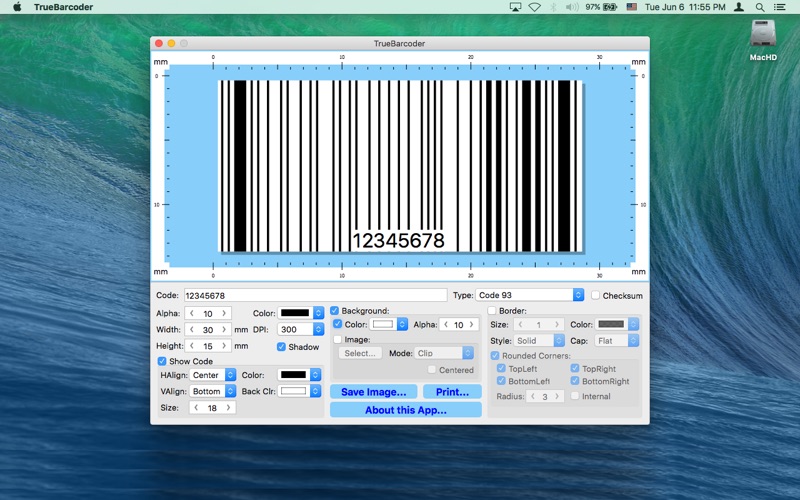
Task: Open the Apple menu
Action: pyautogui.click(x=17, y=7)
